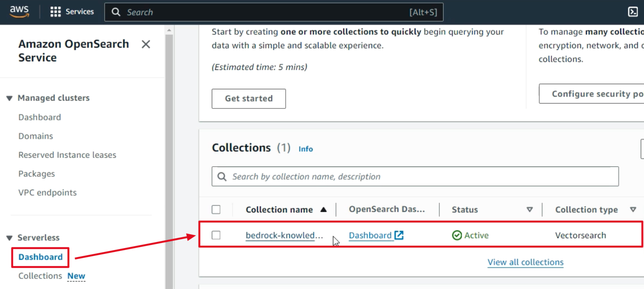644x289 pixels.
Task: Open the Services grid menu
Action: (x=56, y=12)
